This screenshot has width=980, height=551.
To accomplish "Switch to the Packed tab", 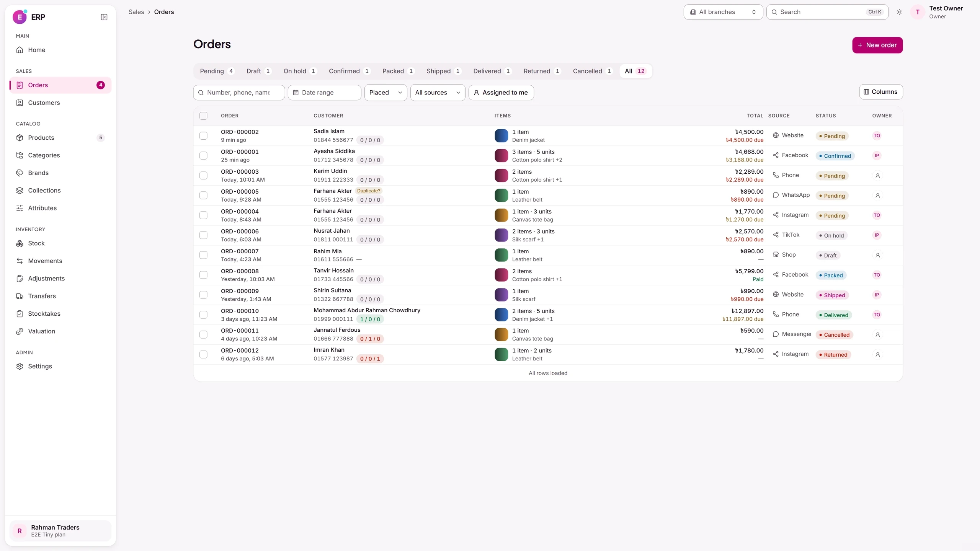I will click(x=398, y=71).
